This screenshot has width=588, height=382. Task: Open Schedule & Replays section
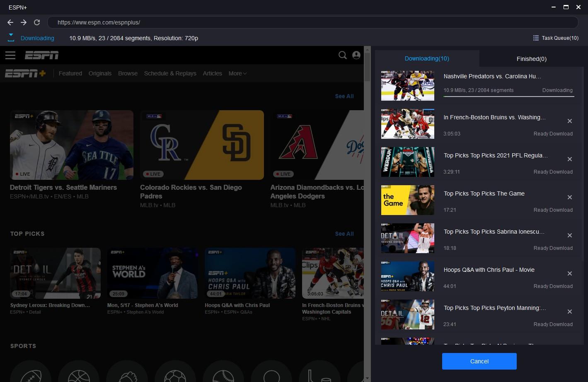coord(170,73)
